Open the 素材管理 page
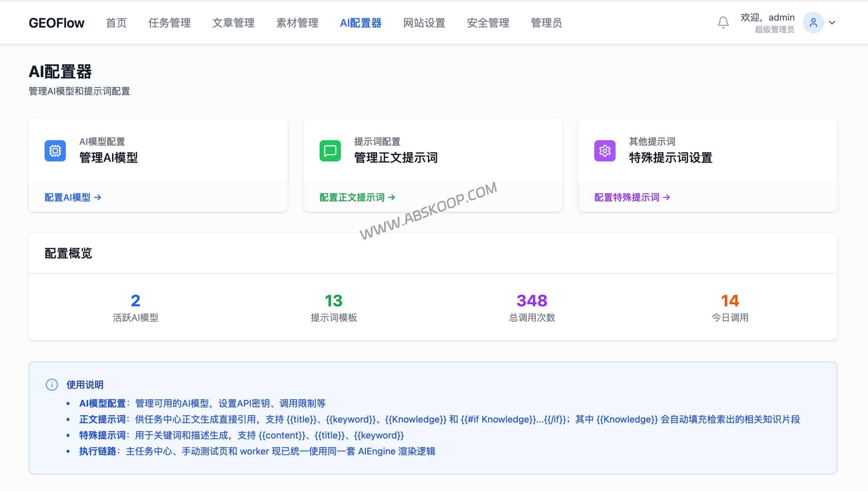Screen dimensions: 868x491 point(297,23)
